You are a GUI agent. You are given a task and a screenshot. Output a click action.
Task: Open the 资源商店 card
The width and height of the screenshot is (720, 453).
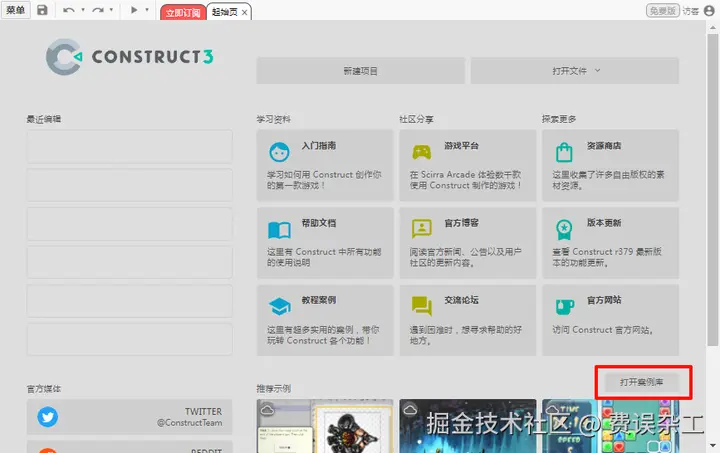[610, 165]
